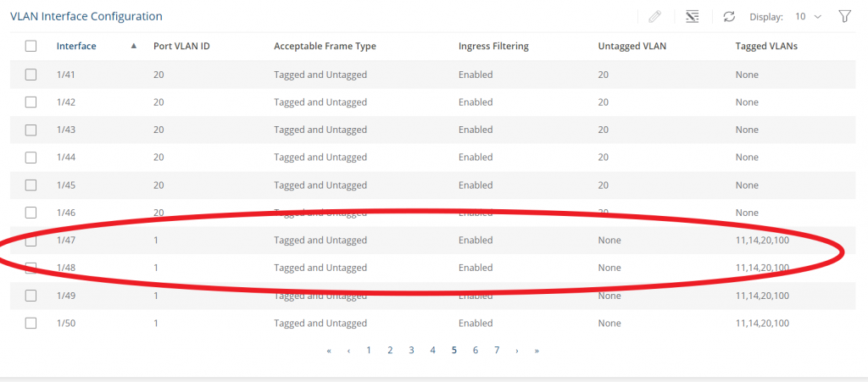Viewport: 868px width, 382px height.
Task: Go to page 1
Action: point(369,350)
